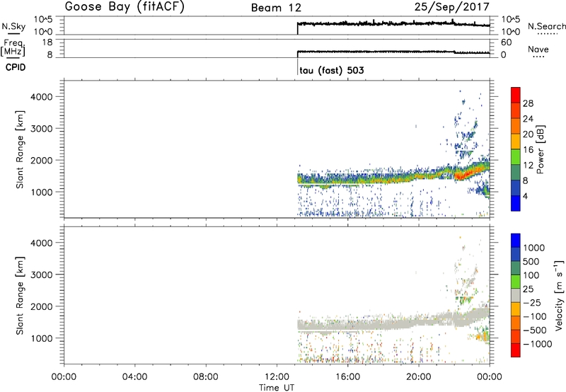Select the red bottom segment of Velocity colorbar

tap(516, 350)
